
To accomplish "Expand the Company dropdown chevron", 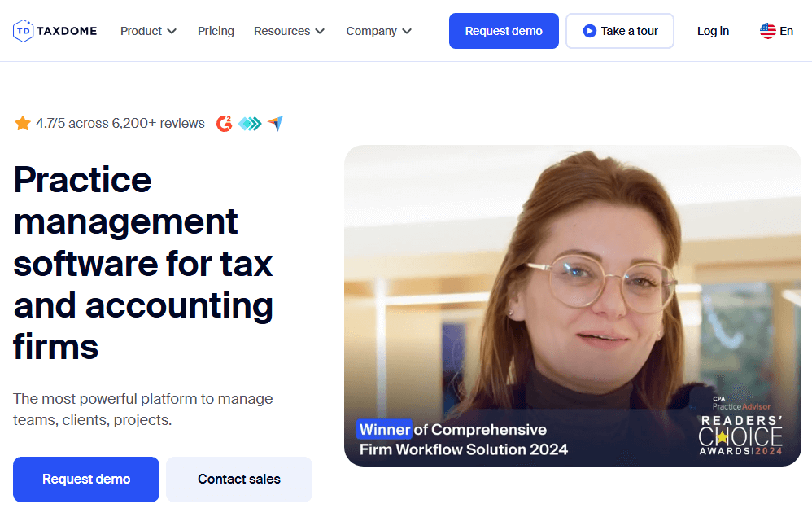I will point(407,31).
